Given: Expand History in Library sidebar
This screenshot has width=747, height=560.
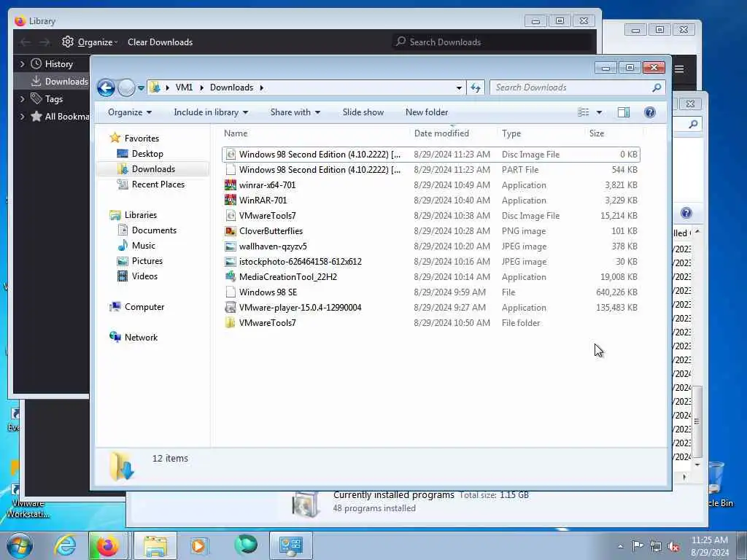Looking at the screenshot, I should click(22, 64).
